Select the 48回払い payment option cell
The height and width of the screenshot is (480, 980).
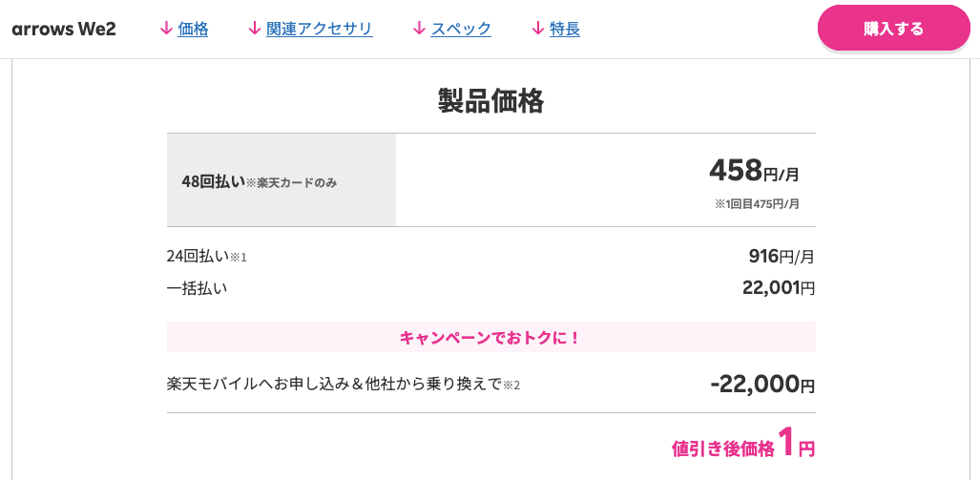tap(281, 180)
